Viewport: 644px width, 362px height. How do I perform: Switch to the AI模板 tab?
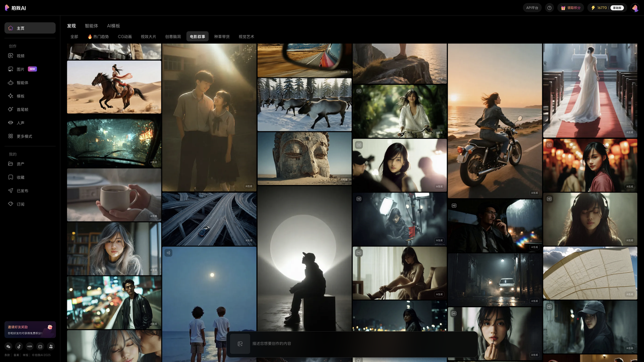(x=113, y=26)
